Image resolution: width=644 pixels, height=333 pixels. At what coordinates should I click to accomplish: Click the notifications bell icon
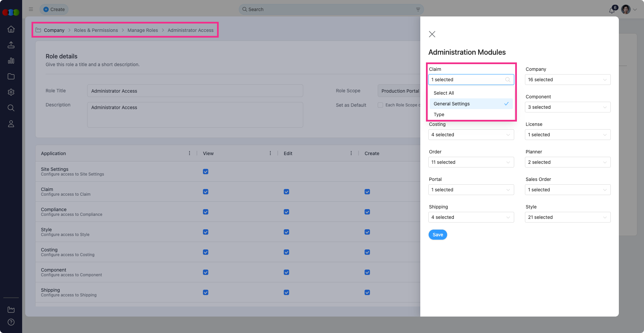pos(612,10)
